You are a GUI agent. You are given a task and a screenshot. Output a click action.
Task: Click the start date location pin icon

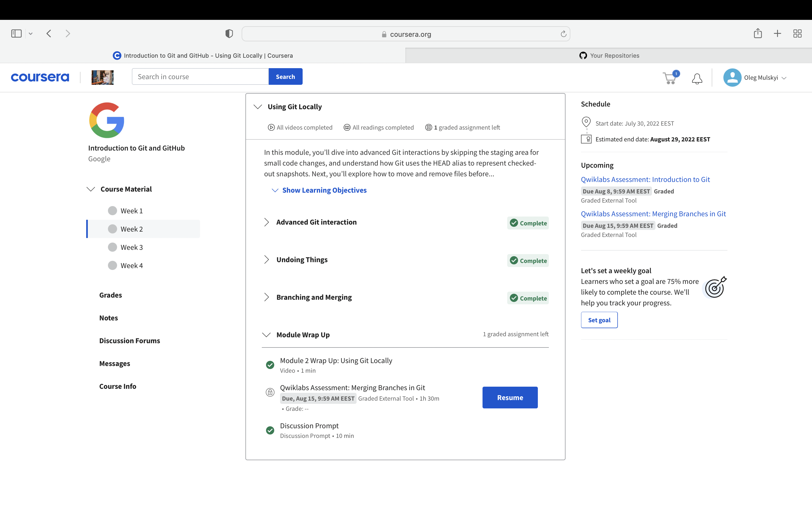[x=586, y=122]
